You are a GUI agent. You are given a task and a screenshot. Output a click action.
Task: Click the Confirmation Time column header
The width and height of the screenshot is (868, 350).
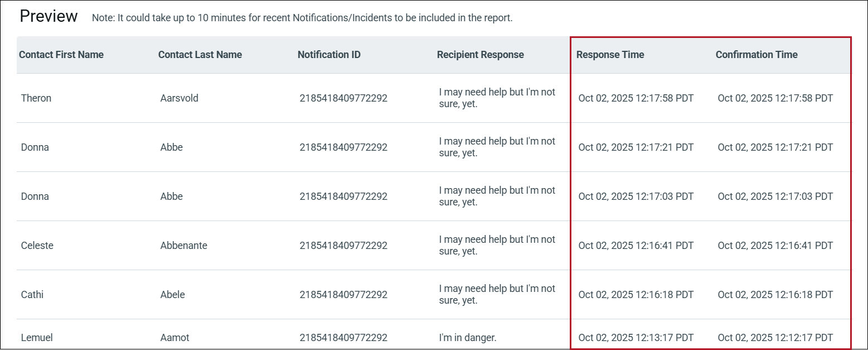757,55
